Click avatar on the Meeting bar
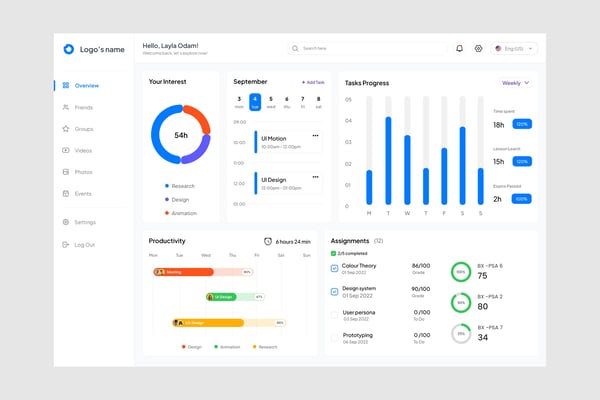This screenshot has height=400, width=600. pyautogui.click(x=160, y=272)
